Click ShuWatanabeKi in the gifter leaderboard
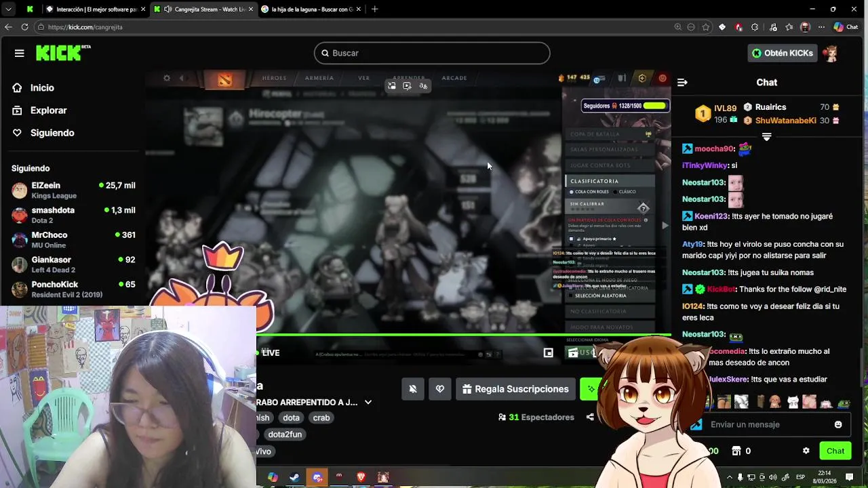 [x=785, y=121]
